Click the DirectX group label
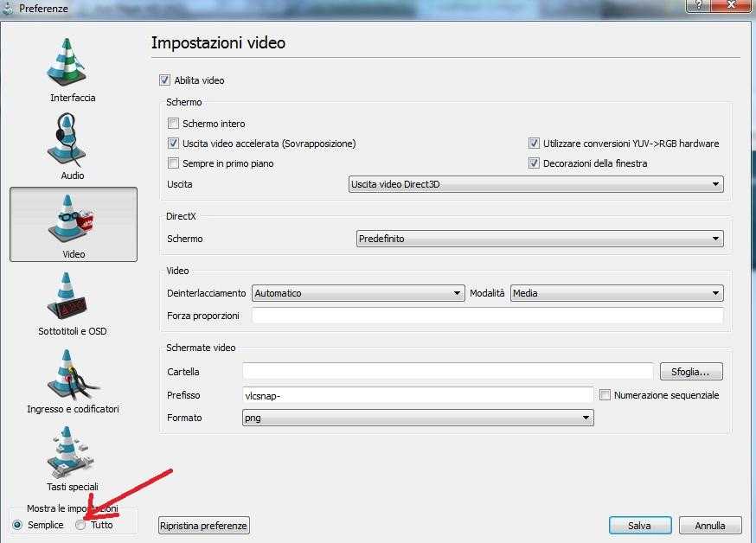 point(181,216)
